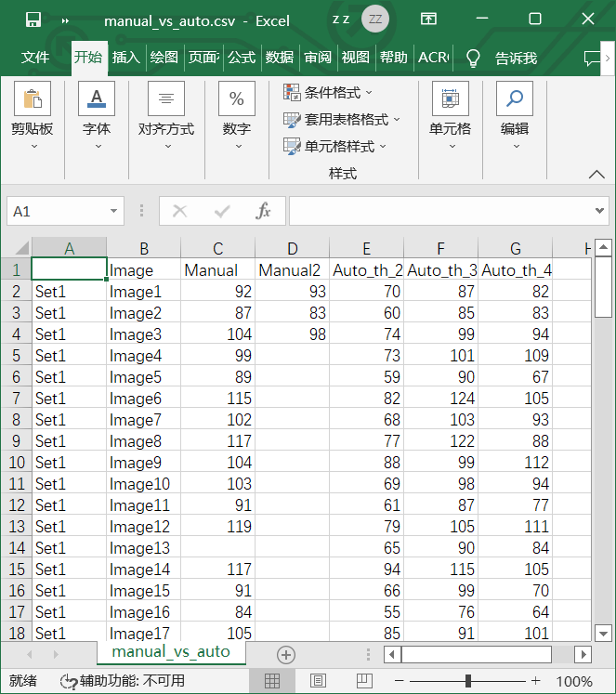
Task: Open the ZZ user account avatar
Action: point(374,19)
